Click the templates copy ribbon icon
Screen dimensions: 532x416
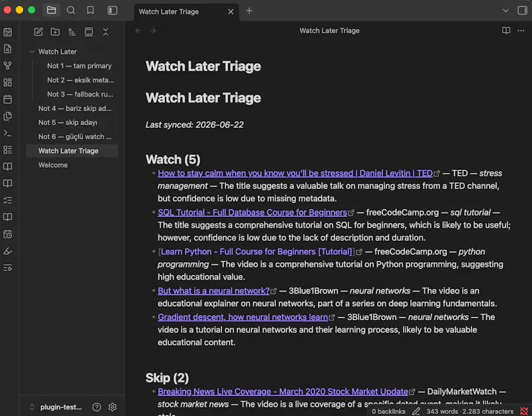tap(7, 116)
